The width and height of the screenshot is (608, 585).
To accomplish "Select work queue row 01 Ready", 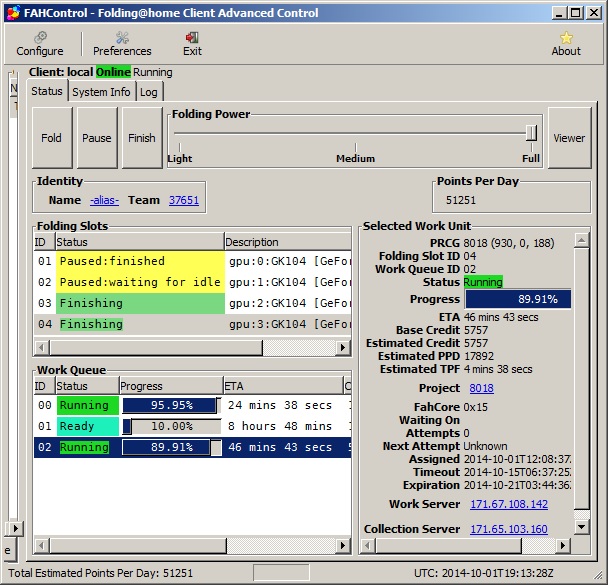I will tap(193, 426).
